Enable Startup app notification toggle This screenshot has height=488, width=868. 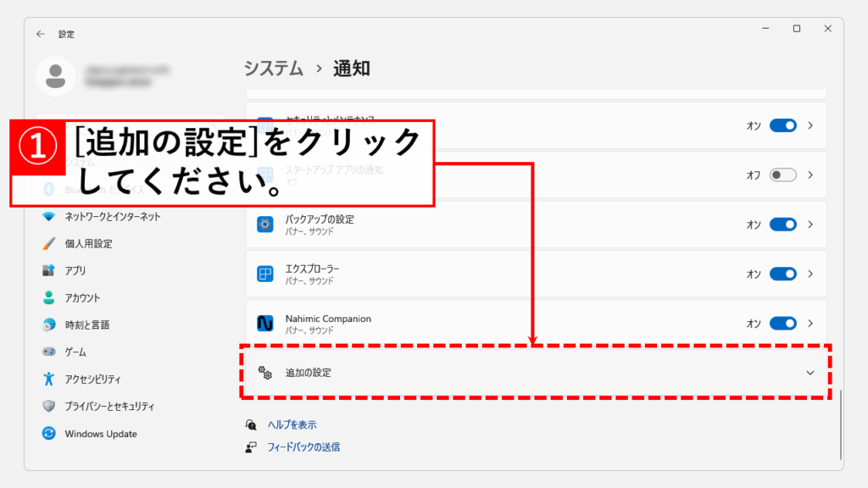click(782, 175)
